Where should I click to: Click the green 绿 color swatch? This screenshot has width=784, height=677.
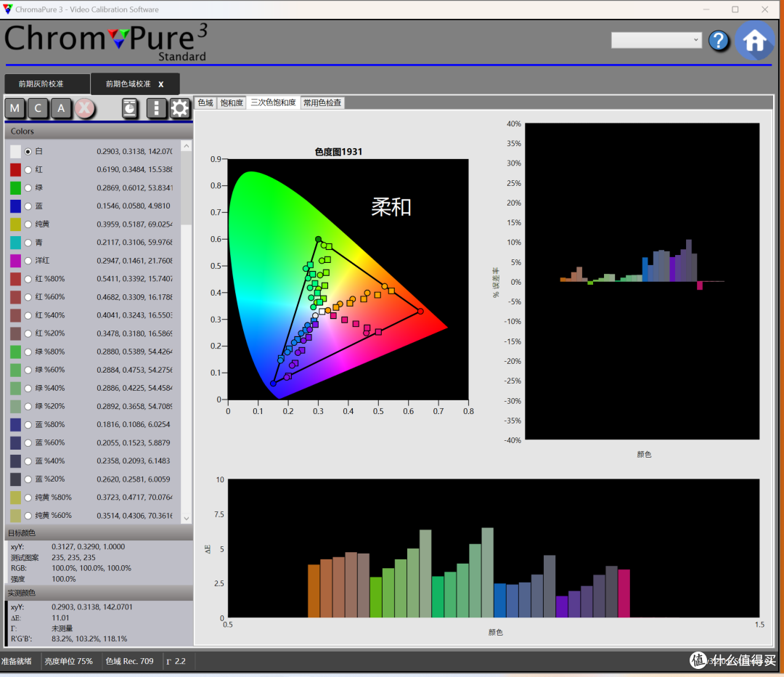pyautogui.click(x=15, y=188)
